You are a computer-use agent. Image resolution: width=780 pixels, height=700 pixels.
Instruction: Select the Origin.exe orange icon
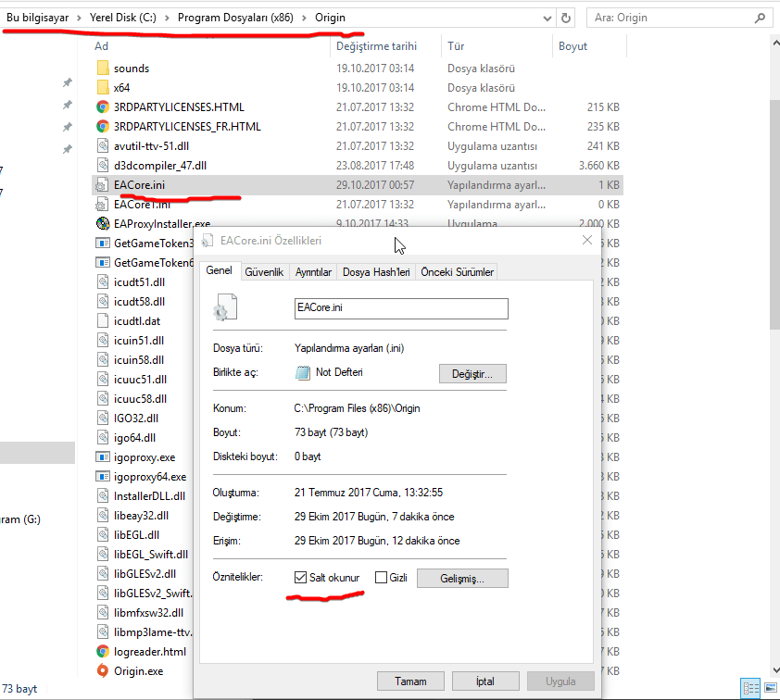[103, 670]
